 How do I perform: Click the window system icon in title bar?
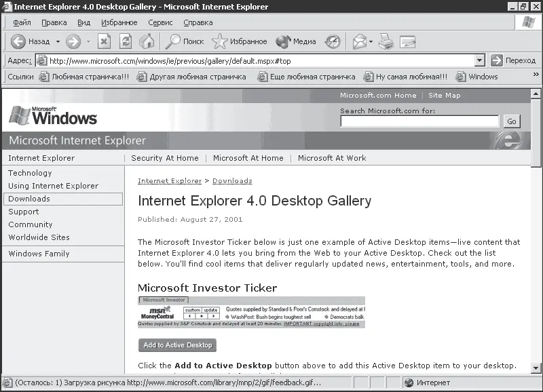7,7
